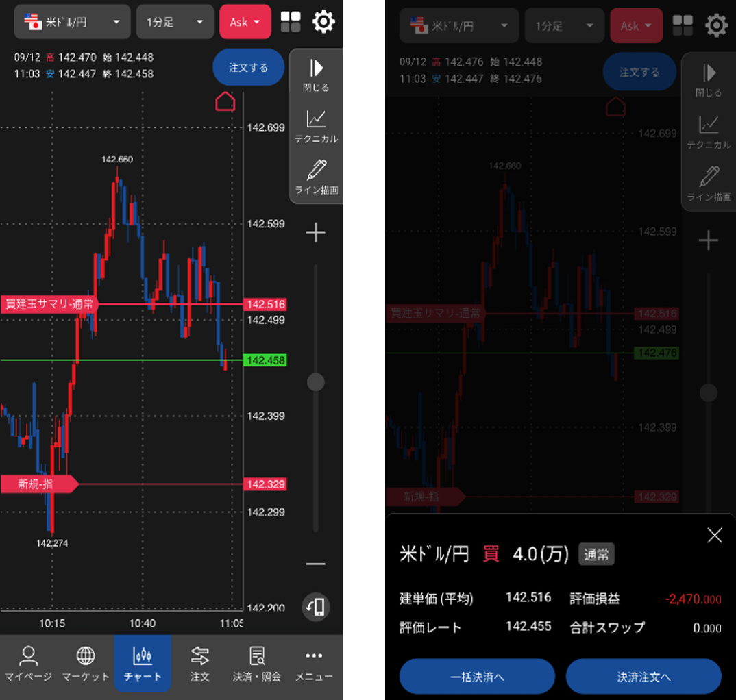Viewport: 736px width, 700px height.
Task: Open the マーケット tab
Action: coord(86,664)
